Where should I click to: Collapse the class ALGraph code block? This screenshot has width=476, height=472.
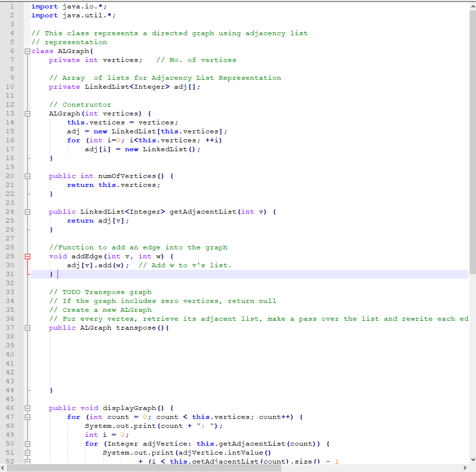[x=27, y=51]
